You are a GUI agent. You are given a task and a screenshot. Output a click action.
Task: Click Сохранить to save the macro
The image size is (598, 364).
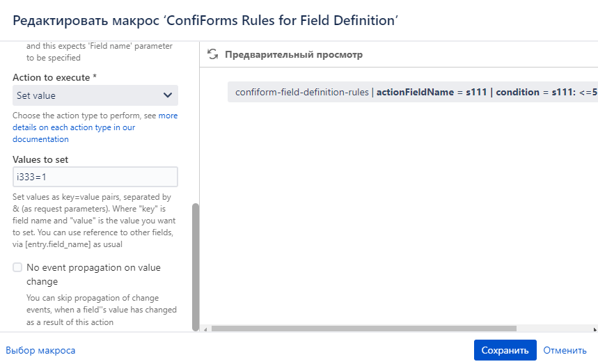(x=505, y=350)
